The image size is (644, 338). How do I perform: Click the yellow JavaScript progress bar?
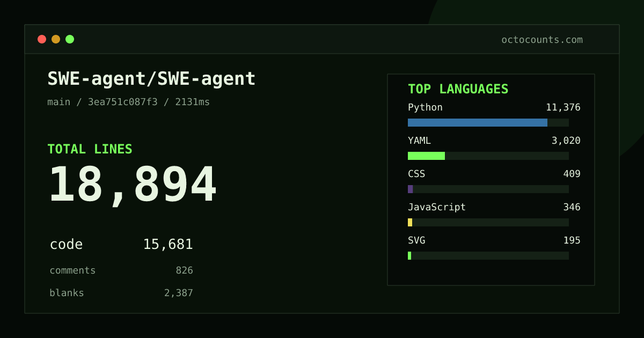[410, 222]
